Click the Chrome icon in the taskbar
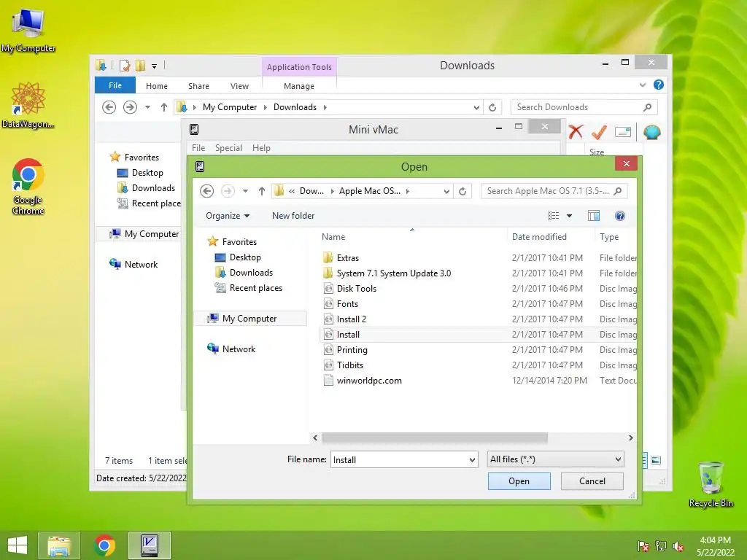Screen dimensions: 747x560 (104, 545)
